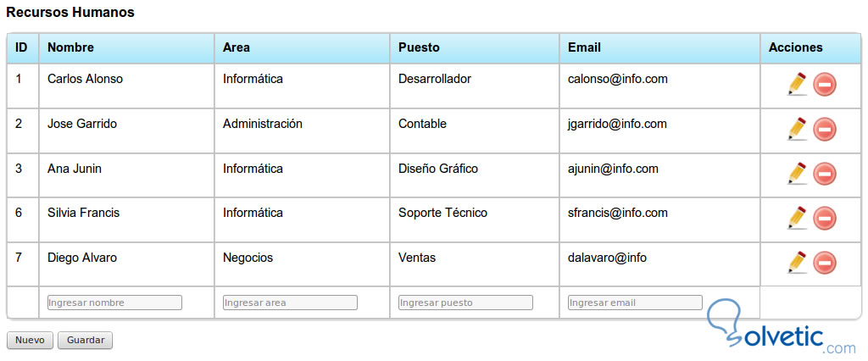Screen dimensions: 868x361
Task: Delete the Carlos Alonso row
Action: click(x=825, y=85)
